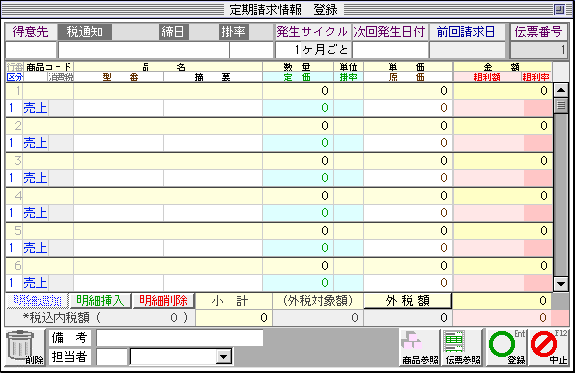Screen dimensions: 575x373
Task: Click the trash can 削除 icon
Action: pos(25,347)
